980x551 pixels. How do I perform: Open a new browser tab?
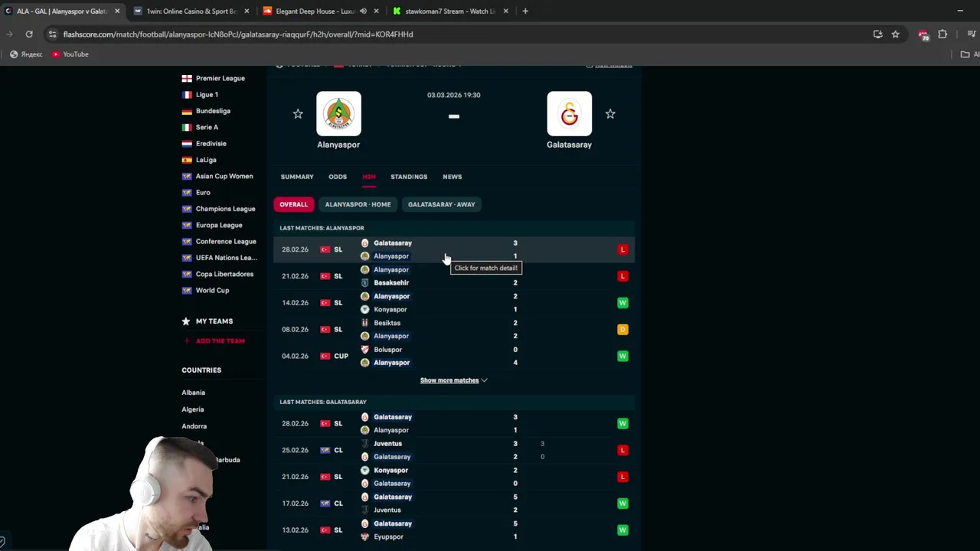525,11
